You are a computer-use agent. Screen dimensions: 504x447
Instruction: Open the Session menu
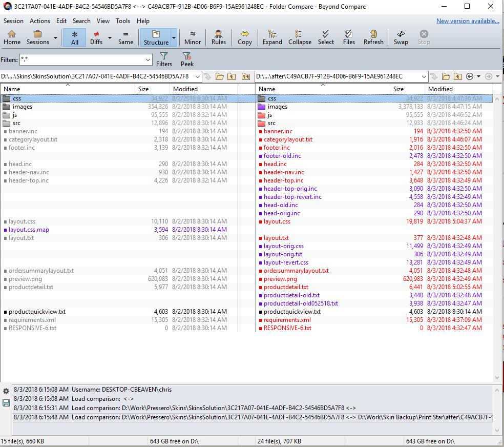click(x=13, y=21)
